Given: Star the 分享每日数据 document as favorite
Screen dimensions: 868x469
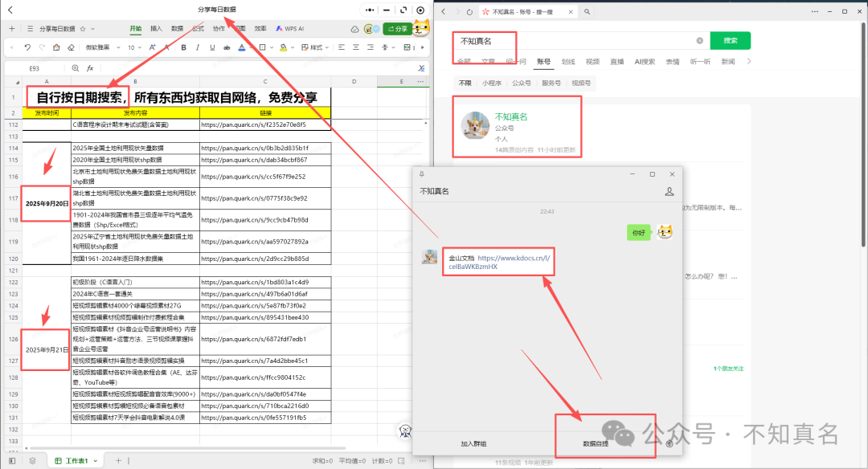Looking at the screenshot, I should pyautogui.click(x=83, y=29).
